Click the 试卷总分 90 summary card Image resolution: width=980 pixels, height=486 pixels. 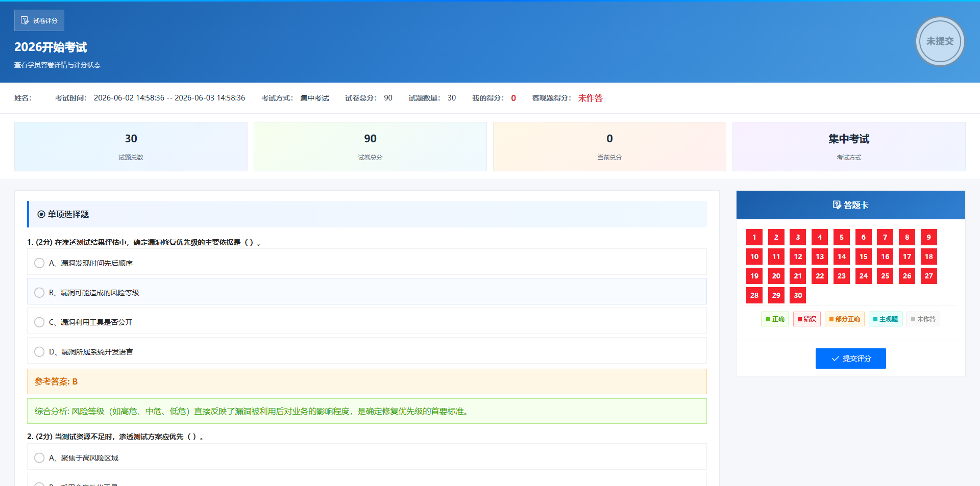click(x=370, y=146)
